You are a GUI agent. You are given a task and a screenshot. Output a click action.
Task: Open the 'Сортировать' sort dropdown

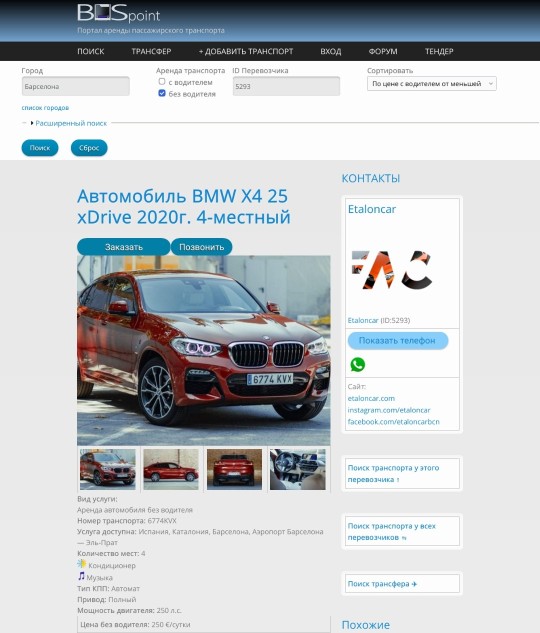[432, 84]
